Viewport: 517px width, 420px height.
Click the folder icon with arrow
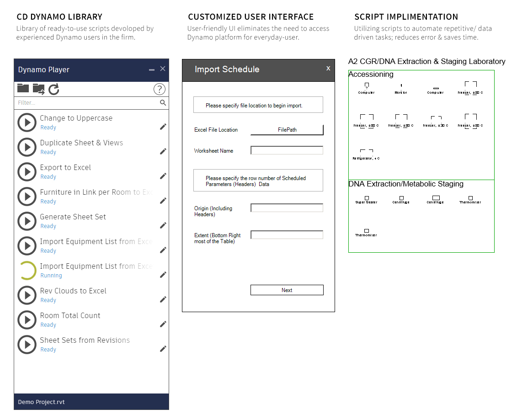pyautogui.click(x=38, y=89)
